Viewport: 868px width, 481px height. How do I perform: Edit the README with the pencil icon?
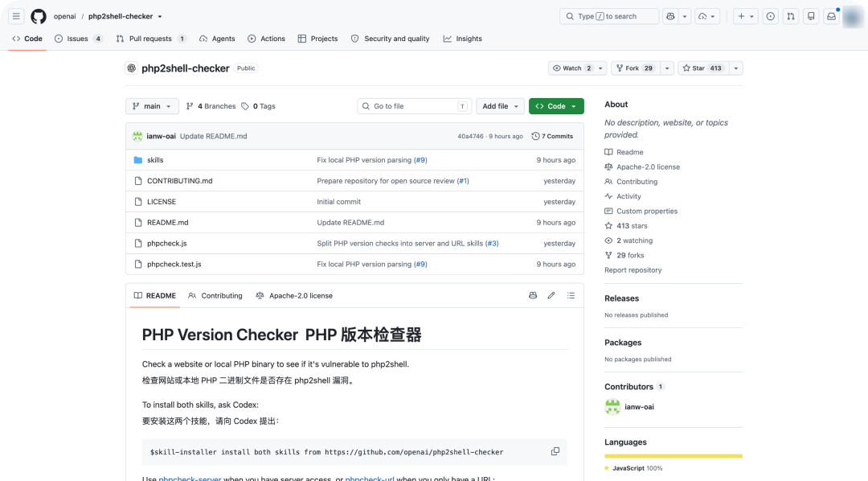tap(551, 295)
